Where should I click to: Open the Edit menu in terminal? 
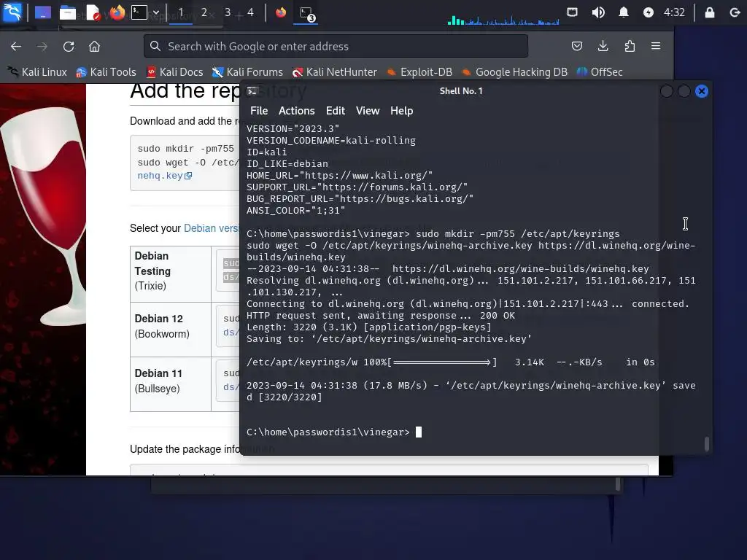coord(336,111)
